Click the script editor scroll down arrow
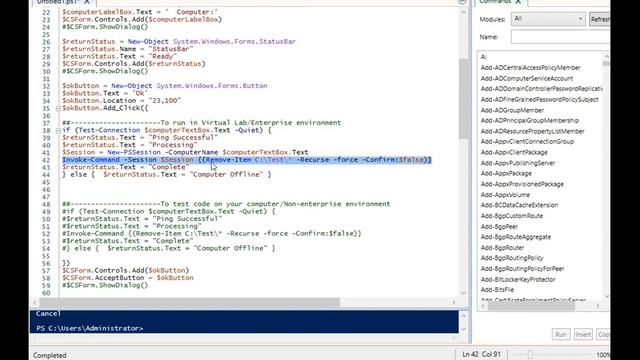 [x=463, y=293]
